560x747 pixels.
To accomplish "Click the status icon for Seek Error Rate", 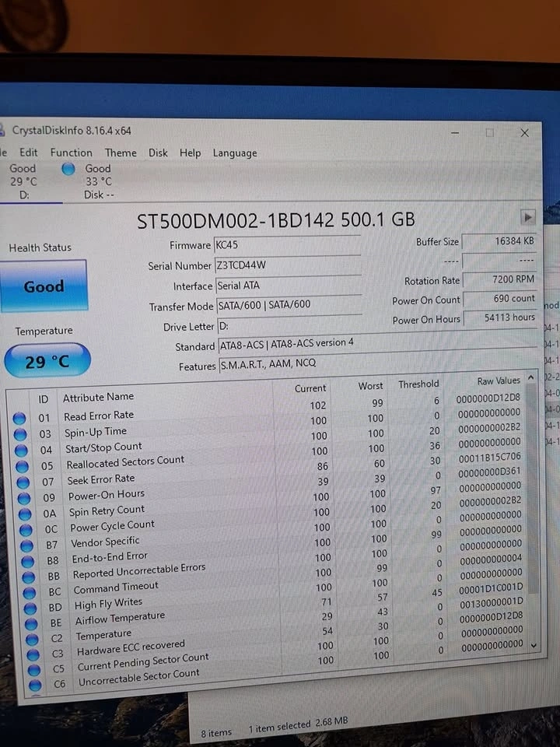I will (24, 482).
